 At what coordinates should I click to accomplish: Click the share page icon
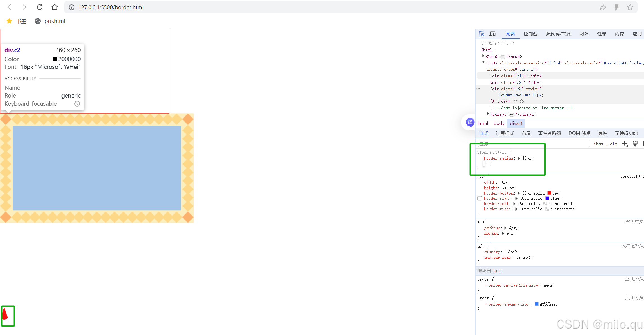(x=603, y=7)
